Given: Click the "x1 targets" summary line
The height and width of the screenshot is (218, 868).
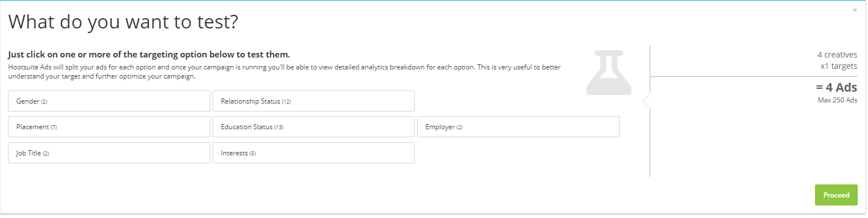Looking at the screenshot, I should tap(838, 66).
